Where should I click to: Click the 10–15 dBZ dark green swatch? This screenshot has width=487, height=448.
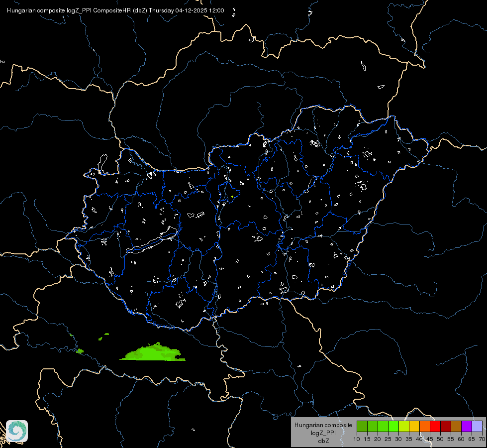[362, 426]
